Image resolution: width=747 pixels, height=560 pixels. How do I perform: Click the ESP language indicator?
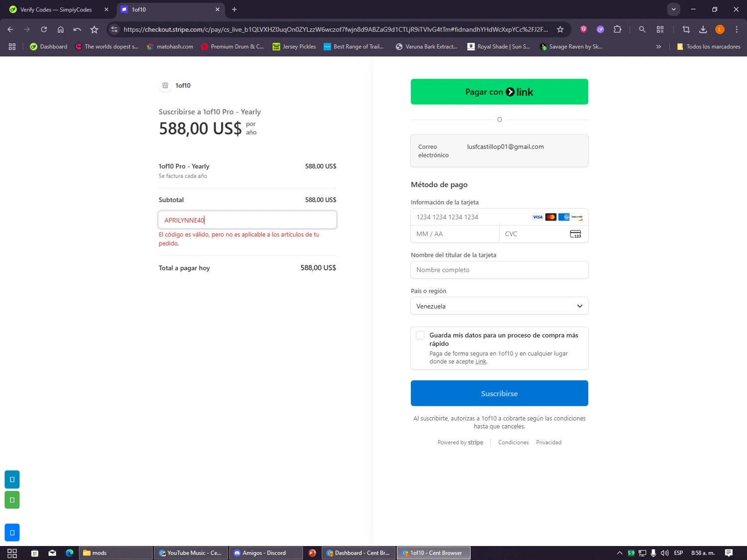pos(678,553)
